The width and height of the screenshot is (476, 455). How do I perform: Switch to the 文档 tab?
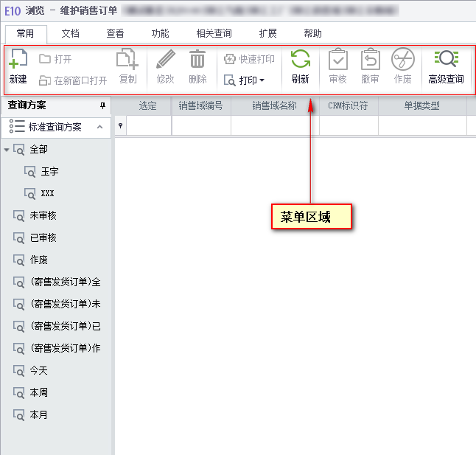(70, 34)
